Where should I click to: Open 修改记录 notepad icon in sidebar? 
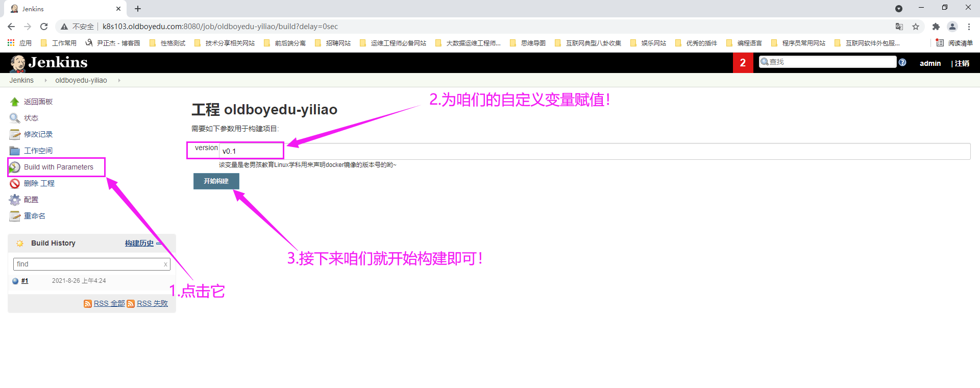15,135
